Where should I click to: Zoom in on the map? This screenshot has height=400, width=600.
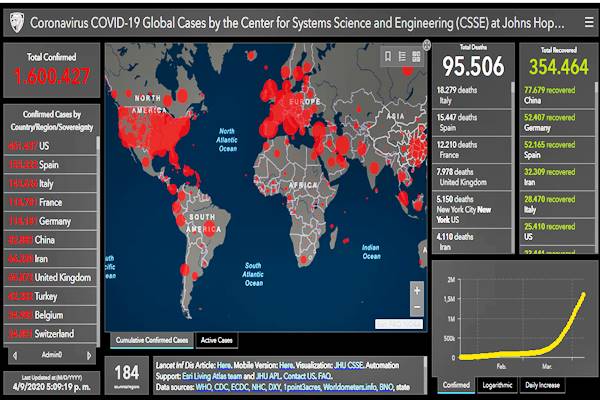point(417,291)
